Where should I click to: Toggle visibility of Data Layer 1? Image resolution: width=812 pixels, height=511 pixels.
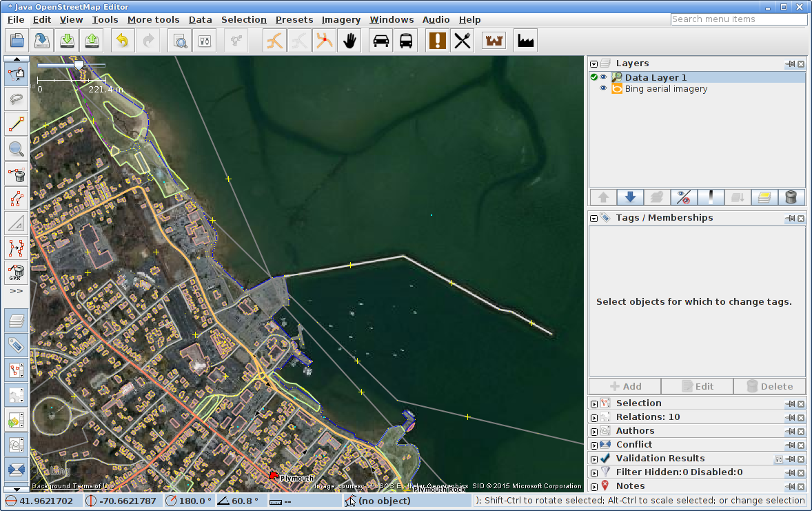click(x=603, y=77)
